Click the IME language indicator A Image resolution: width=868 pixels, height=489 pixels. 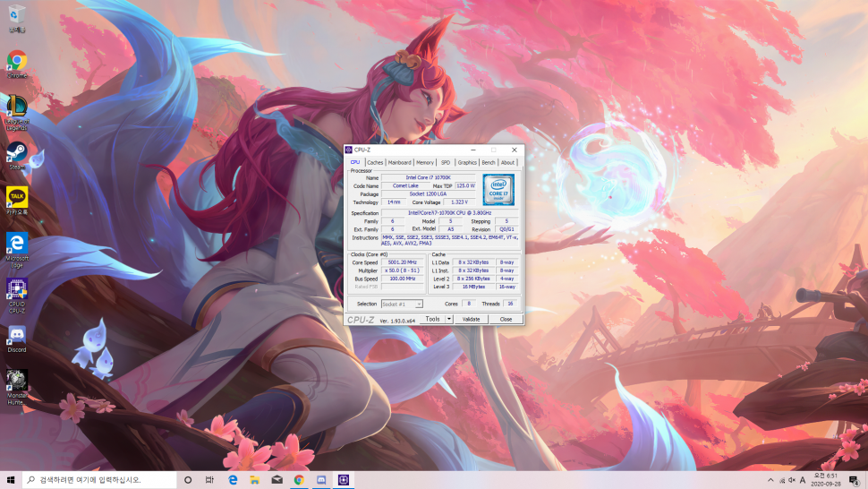(x=803, y=480)
